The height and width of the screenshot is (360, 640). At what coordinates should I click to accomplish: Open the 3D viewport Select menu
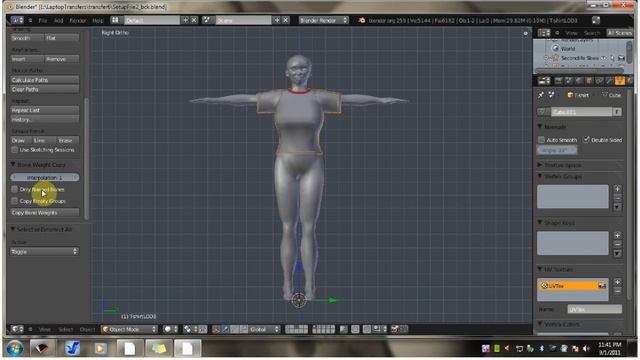(65, 329)
